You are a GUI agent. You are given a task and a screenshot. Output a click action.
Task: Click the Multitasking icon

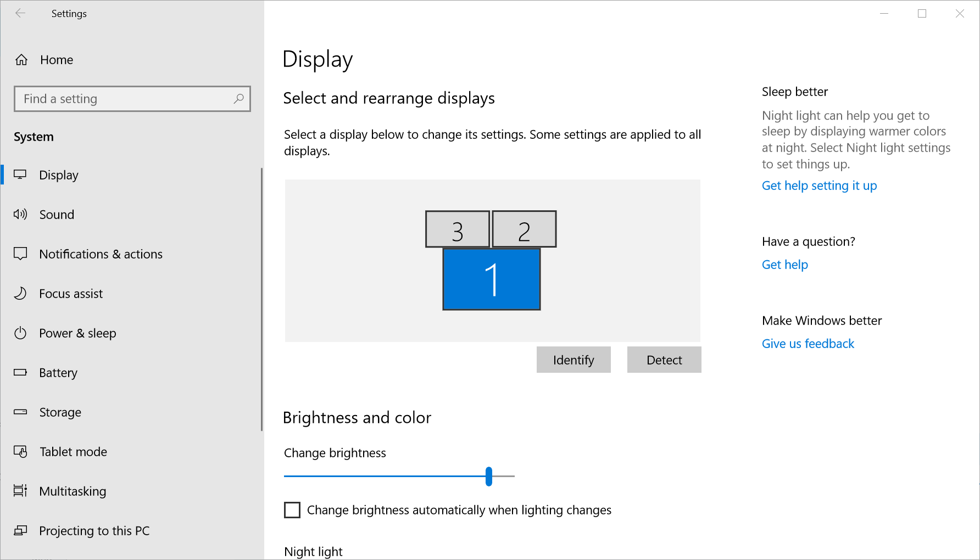click(x=20, y=491)
